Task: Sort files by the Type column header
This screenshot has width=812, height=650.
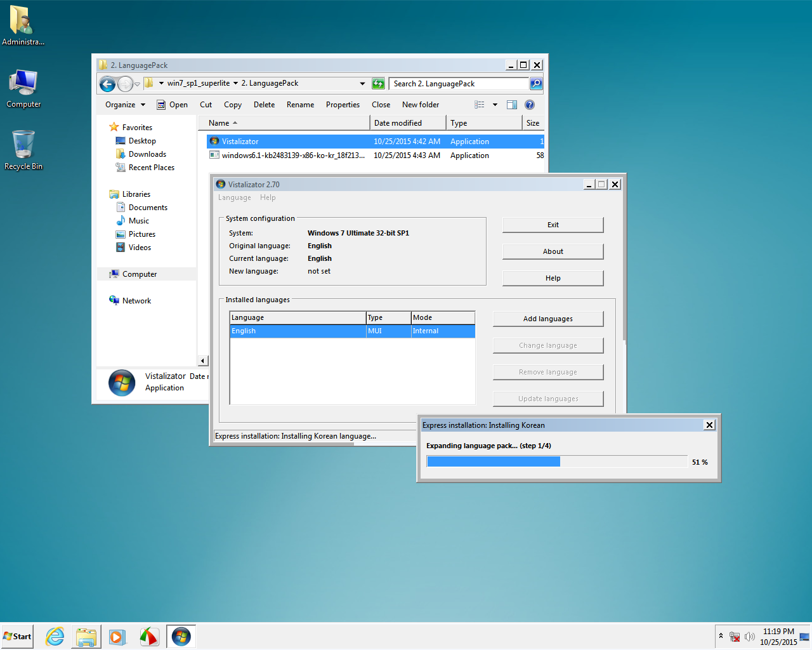Action: (484, 123)
